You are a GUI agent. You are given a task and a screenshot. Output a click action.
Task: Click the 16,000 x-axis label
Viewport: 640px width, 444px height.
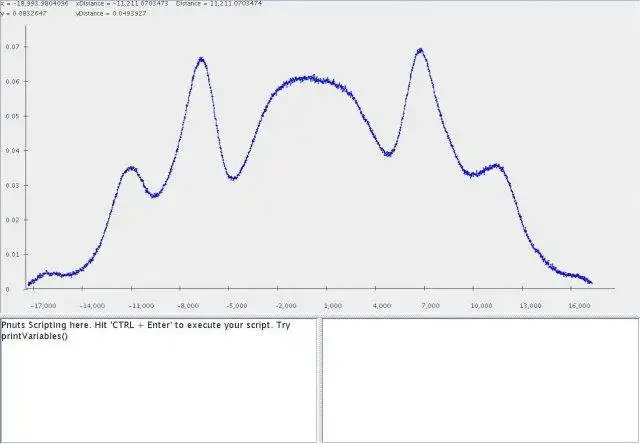point(580,306)
